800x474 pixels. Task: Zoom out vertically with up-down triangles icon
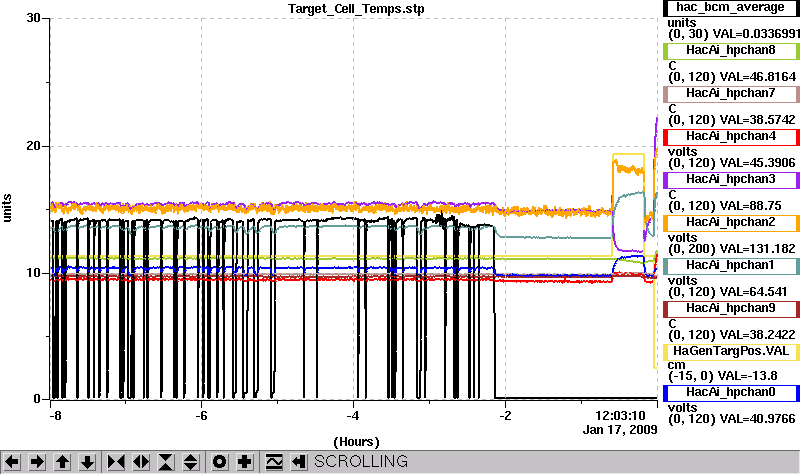[191, 462]
